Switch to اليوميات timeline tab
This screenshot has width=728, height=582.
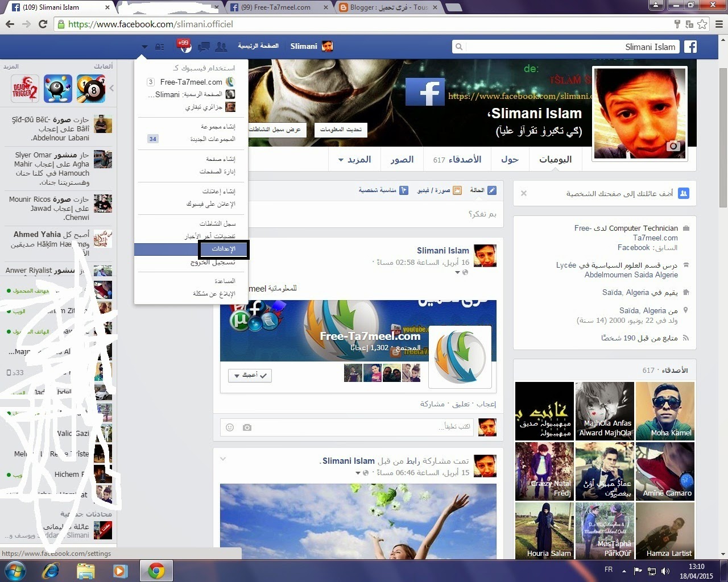point(556,160)
